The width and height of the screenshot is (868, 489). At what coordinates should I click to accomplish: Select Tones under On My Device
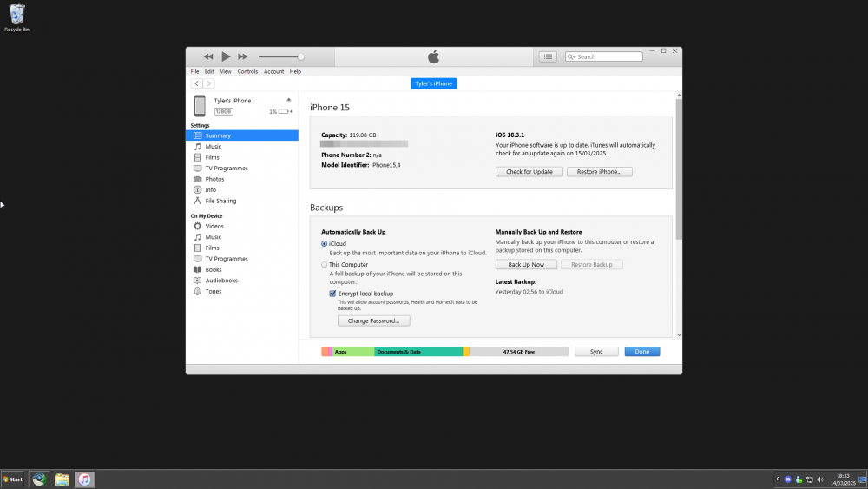213,292
